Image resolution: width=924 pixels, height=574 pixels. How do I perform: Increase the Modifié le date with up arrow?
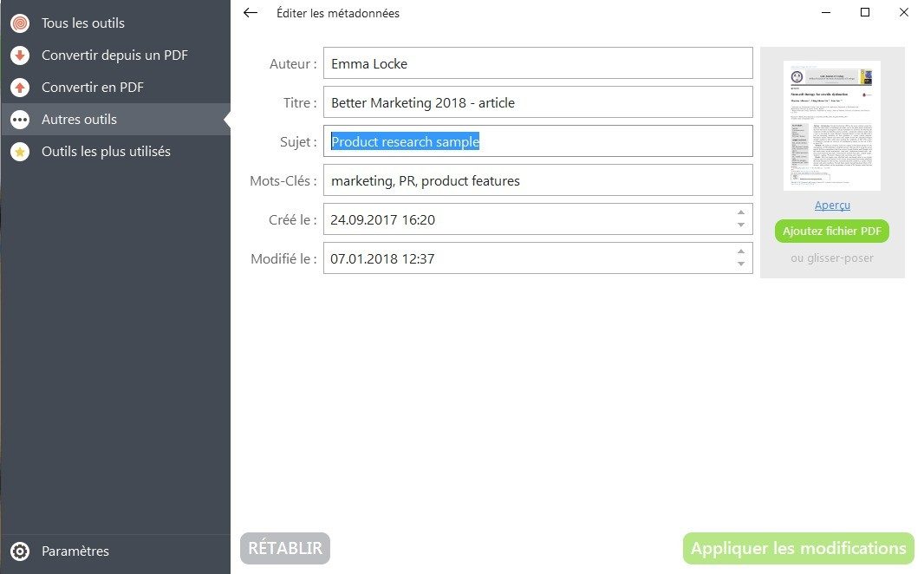click(741, 251)
